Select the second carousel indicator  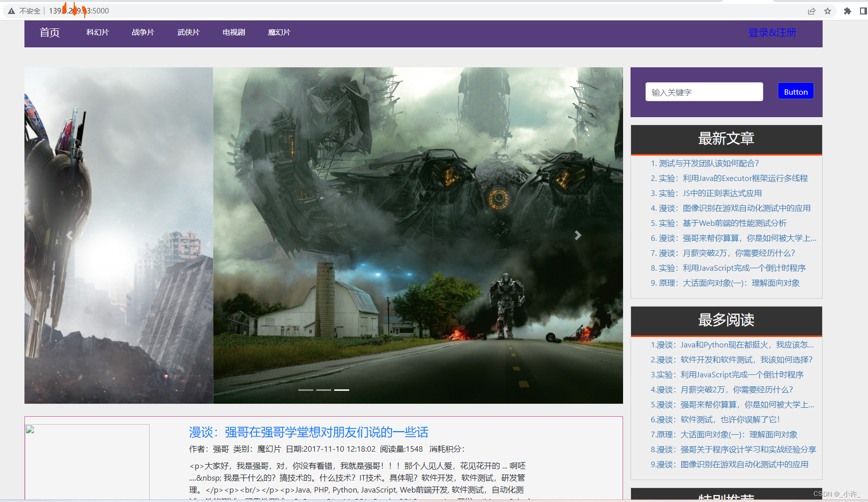click(324, 390)
